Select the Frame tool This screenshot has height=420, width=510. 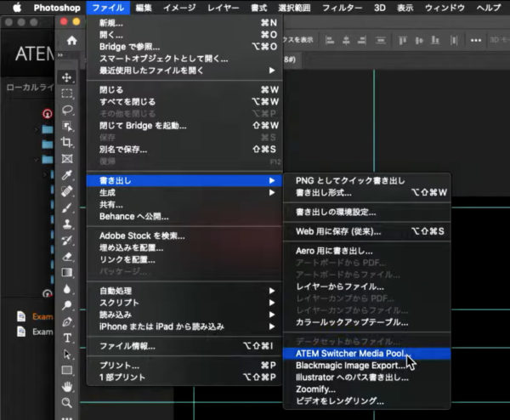point(67,159)
